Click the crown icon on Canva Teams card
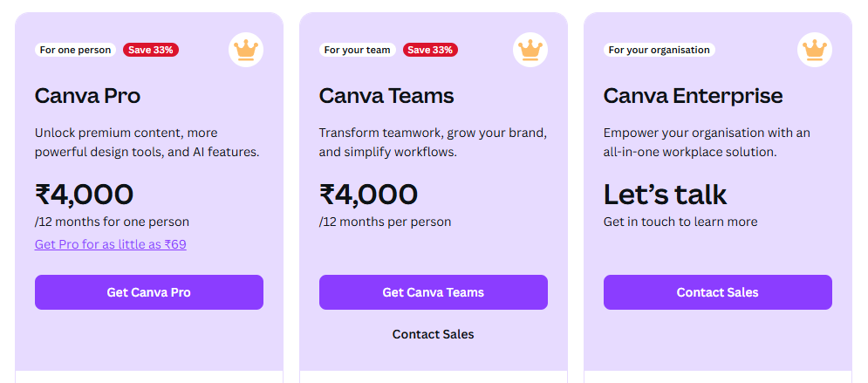Image resolution: width=868 pixels, height=383 pixels. click(530, 50)
